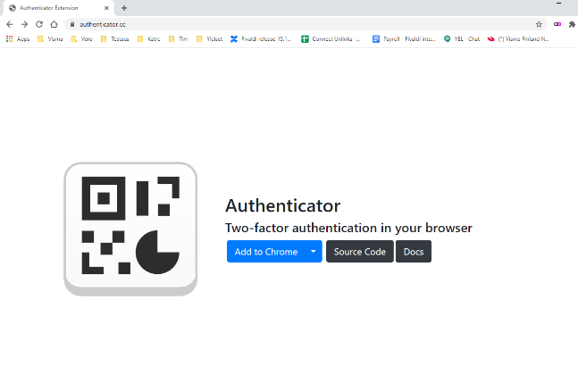Open the Vero bookmark folder
The image size is (578, 392).
tap(81, 38)
